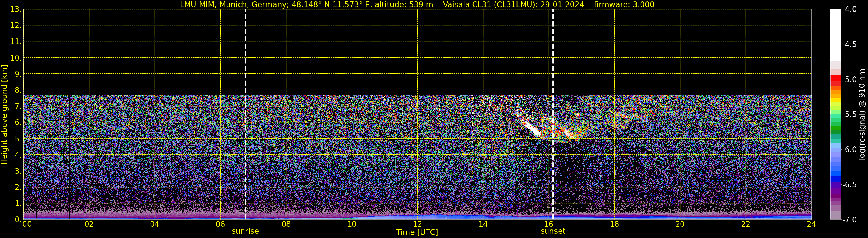Click the 13 km tick label on the height axis
Viewport: 868px width, 238px height.
tap(16, 10)
